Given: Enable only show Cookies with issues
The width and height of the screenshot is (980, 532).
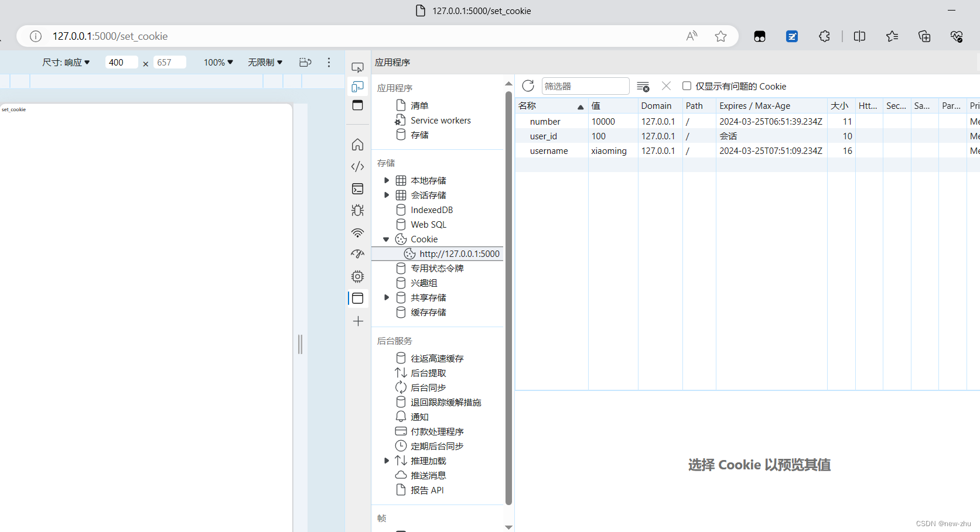Looking at the screenshot, I should tap(687, 86).
